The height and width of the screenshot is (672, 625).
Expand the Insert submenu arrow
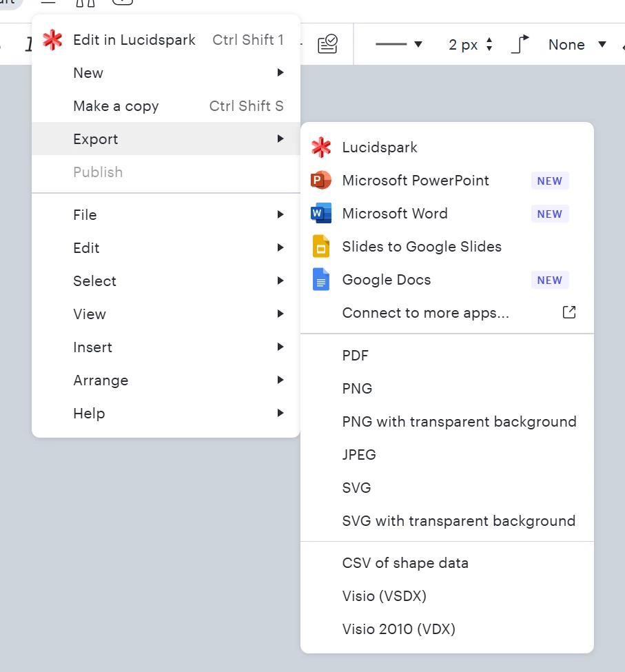point(280,347)
